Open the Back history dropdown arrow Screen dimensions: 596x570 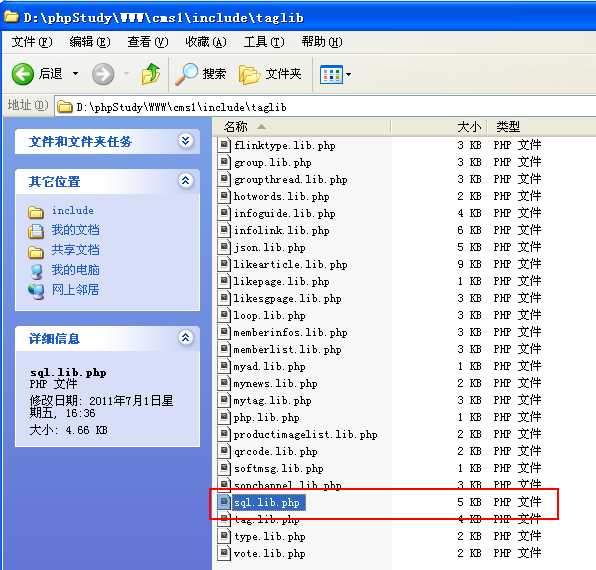point(76,74)
